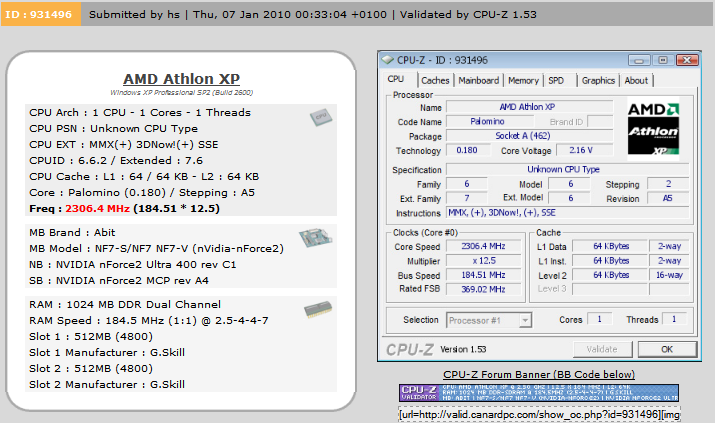Click the Revision value A5
715x423 pixels.
(x=668, y=198)
